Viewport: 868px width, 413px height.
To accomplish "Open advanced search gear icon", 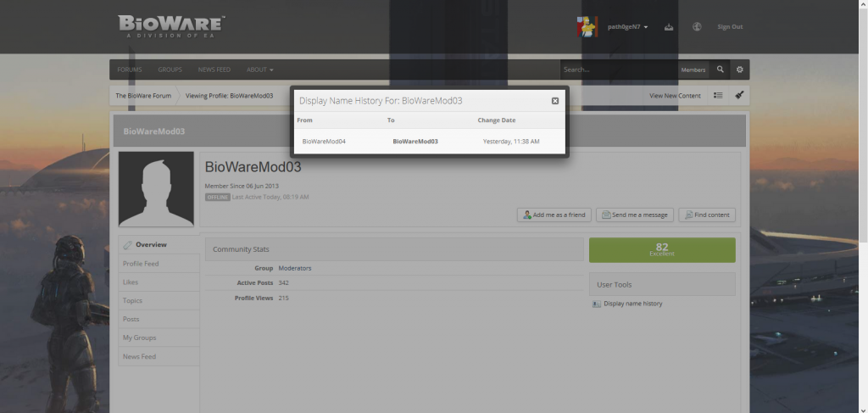I will click(x=739, y=70).
